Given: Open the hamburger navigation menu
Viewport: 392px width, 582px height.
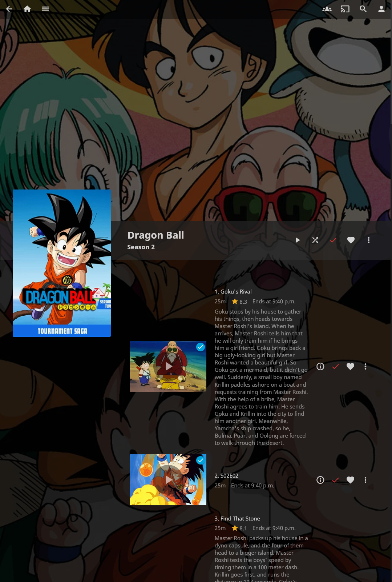Looking at the screenshot, I should 45,9.
